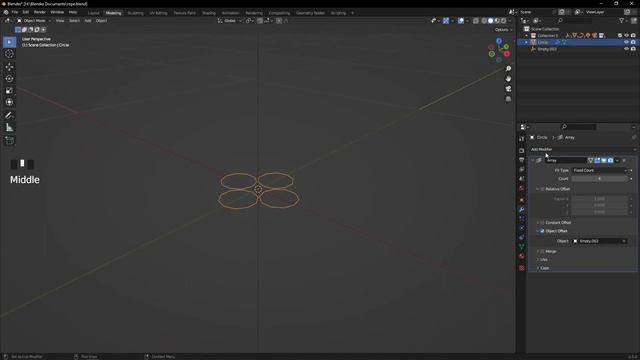
Task: Open the Material properties tab
Action: [x=522, y=256]
